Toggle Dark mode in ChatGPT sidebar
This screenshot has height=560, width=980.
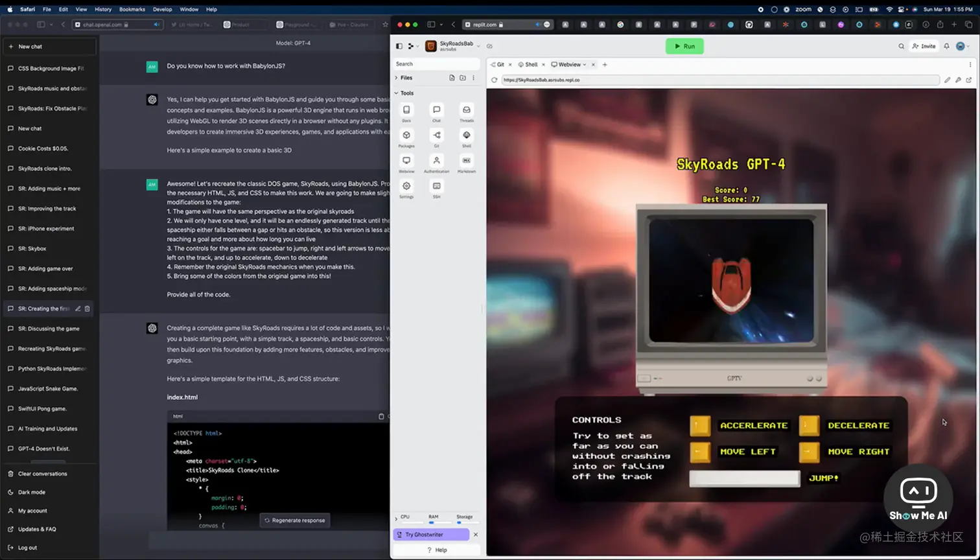coord(31,492)
